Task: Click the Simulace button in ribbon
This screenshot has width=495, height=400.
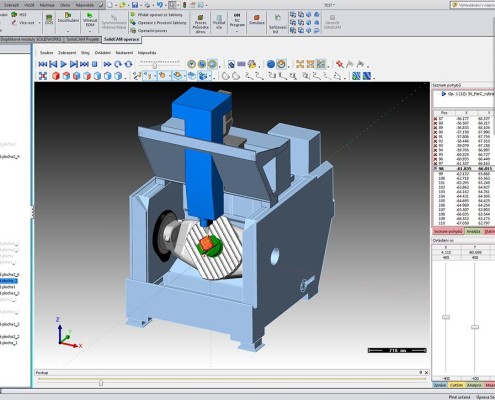Action: pyautogui.click(x=257, y=19)
